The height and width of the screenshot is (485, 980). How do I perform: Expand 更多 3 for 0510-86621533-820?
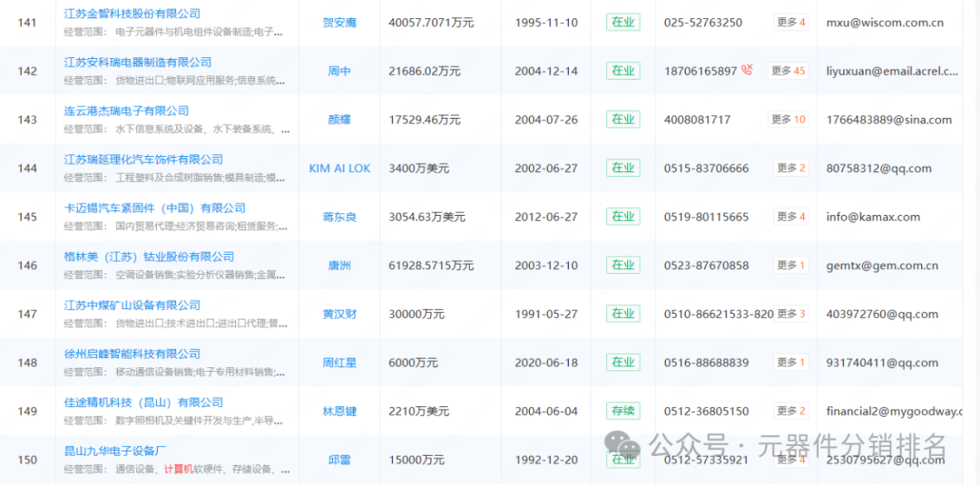(x=791, y=314)
